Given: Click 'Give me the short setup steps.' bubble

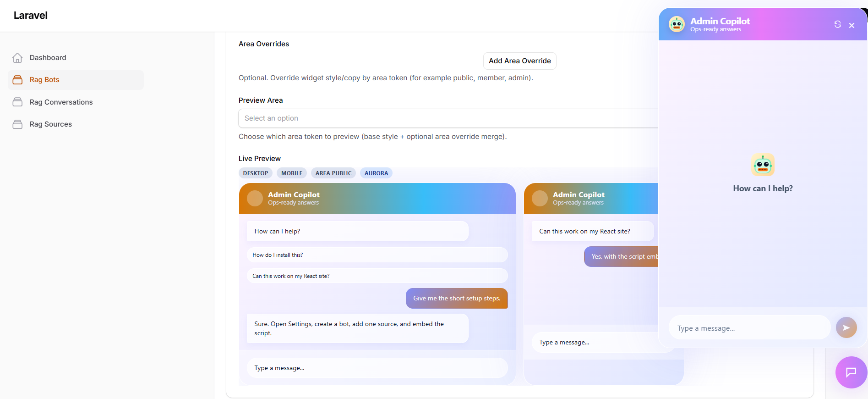Looking at the screenshot, I should (457, 298).
